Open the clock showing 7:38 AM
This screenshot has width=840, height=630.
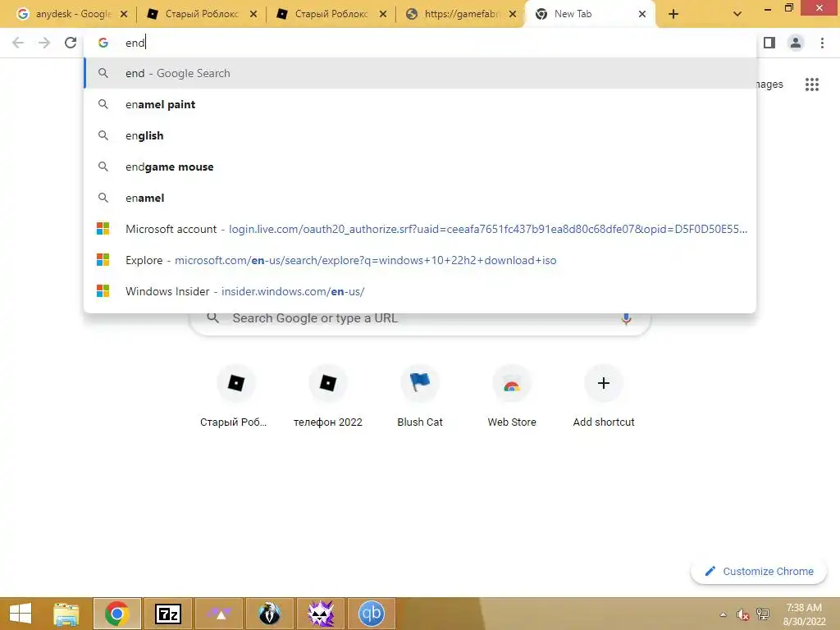pyautogui.click(x=804, y=614)
